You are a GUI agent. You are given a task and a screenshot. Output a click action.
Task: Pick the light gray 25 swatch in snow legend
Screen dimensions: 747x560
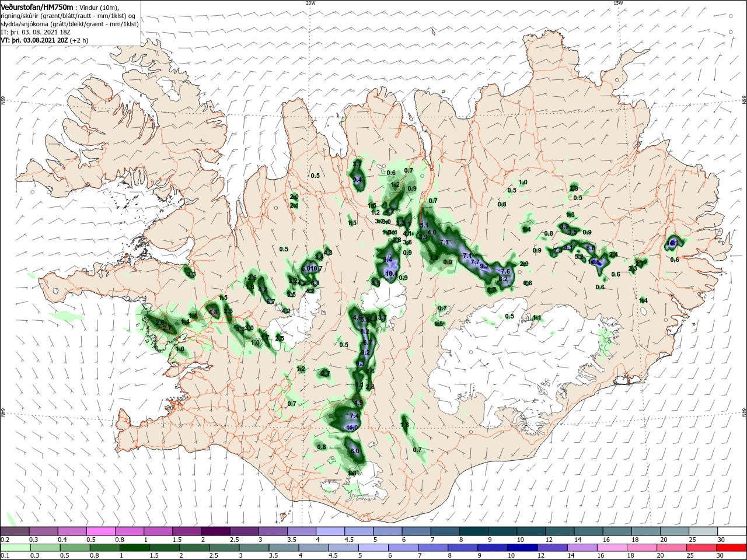coord(703,531)
